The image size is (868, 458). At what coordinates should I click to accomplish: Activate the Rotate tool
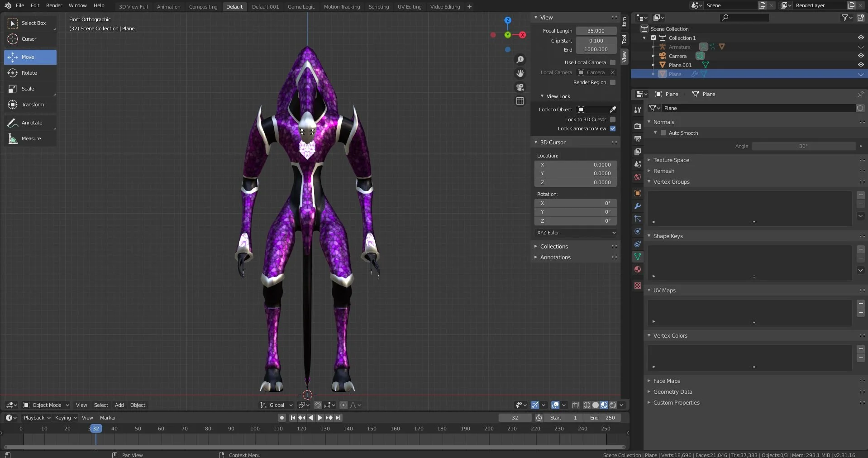pos(30,73)
